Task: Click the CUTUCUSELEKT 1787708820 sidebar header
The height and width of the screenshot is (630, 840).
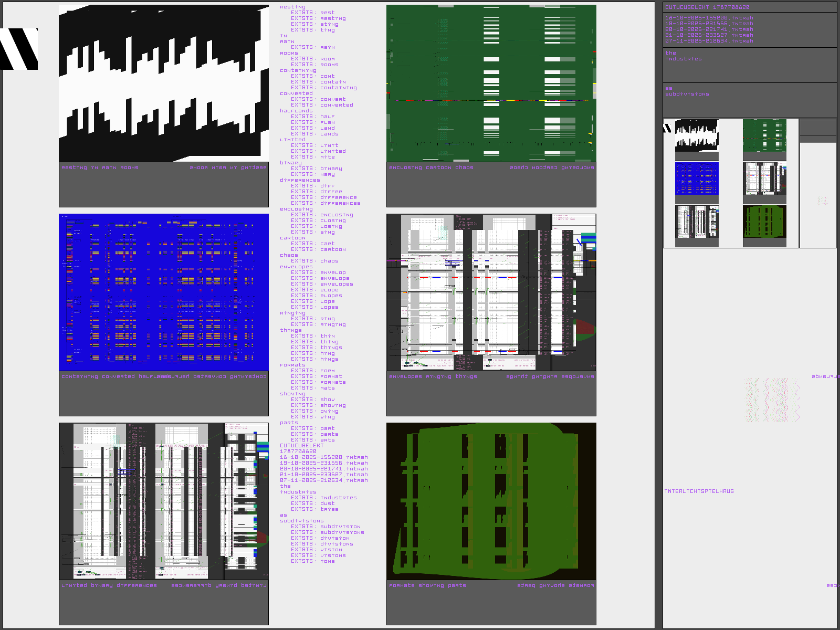Action: pyautogui.click(x=707, y=7)
